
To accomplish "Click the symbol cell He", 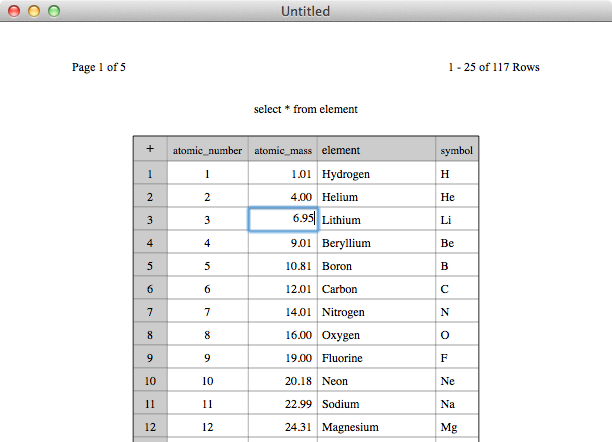I will 457,196.
